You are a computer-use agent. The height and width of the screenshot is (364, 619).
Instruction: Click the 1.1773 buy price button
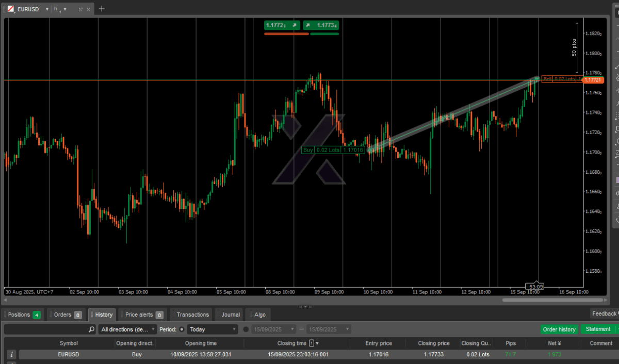[x=321, y=25]
